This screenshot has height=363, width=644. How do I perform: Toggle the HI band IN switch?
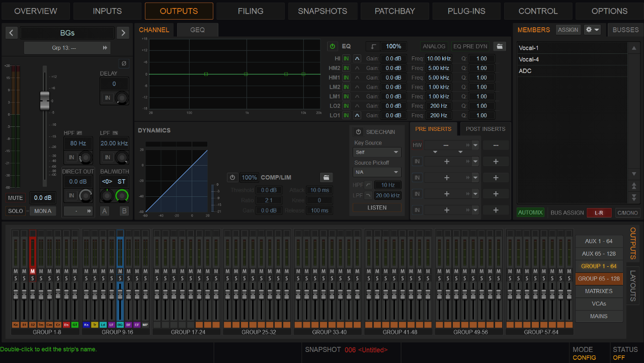tap(346, 58)
